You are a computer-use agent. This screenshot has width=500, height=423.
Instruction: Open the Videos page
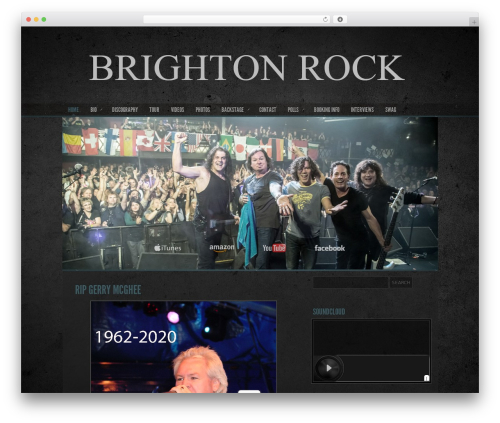coord(177,109)
